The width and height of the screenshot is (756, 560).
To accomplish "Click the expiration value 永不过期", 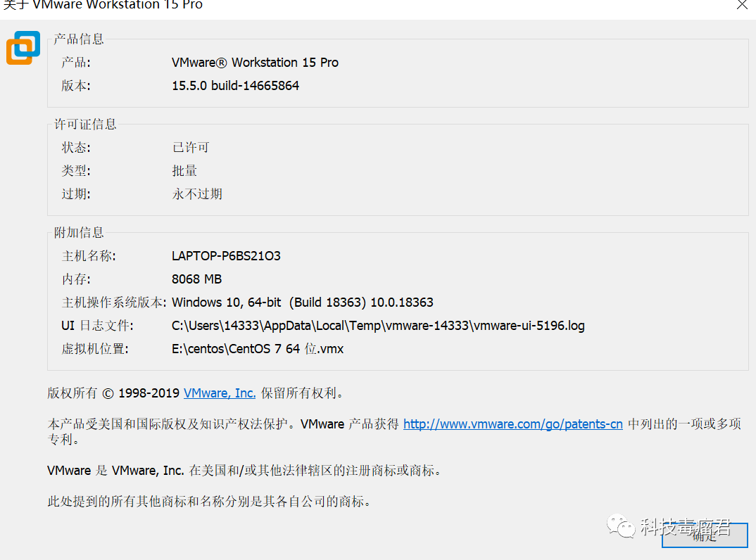I will (197, 194).
